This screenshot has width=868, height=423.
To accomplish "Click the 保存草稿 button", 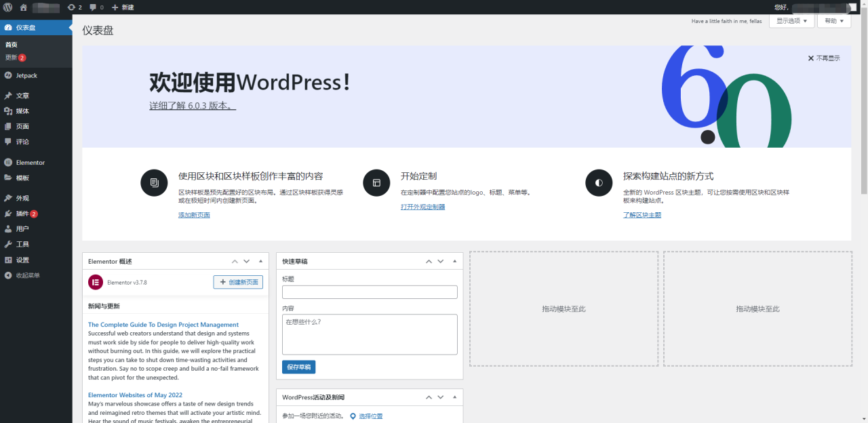I will point(298,367).
